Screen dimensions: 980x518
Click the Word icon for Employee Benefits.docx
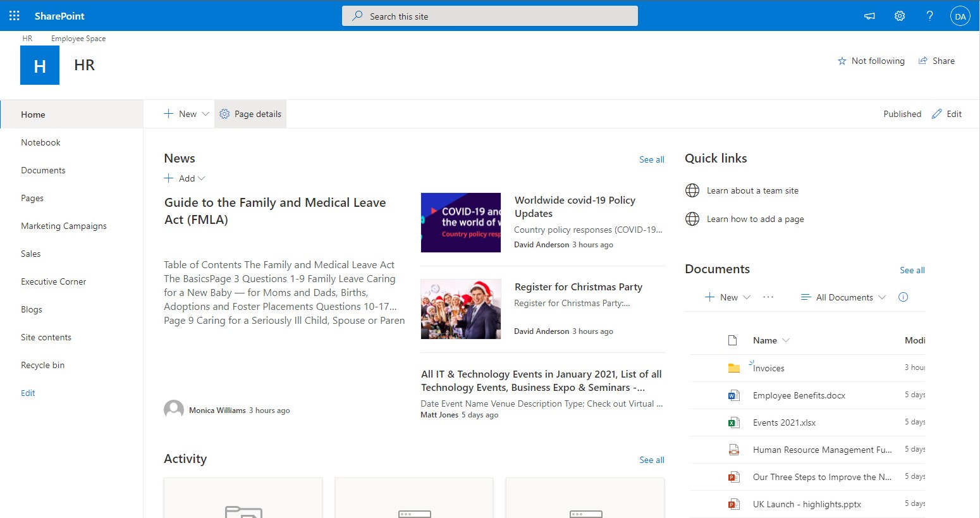coord(733,395)
